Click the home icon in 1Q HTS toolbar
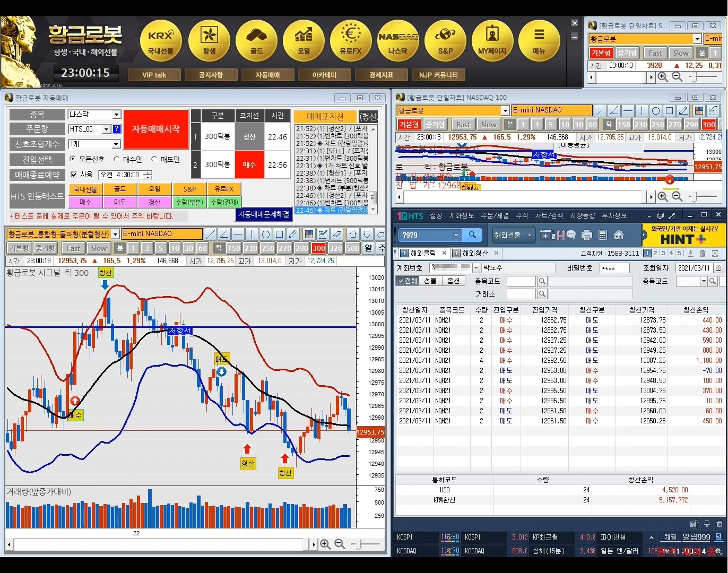 tap(619, 235)
